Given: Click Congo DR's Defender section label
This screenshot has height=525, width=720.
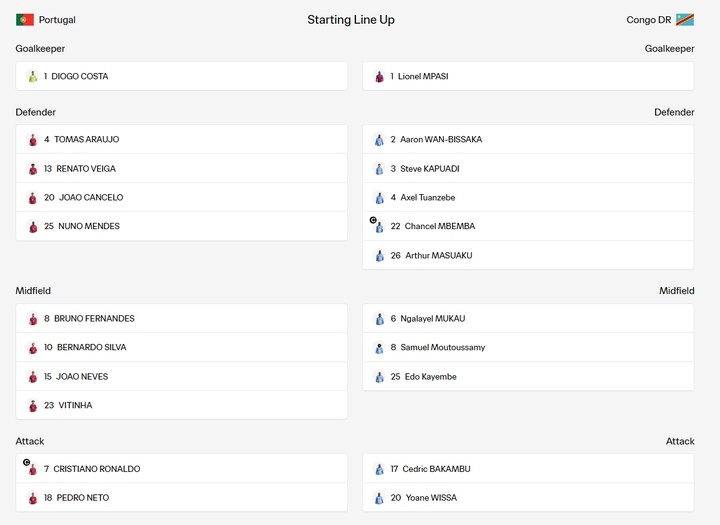Looking at the screenshot, I should coord(675,112).
